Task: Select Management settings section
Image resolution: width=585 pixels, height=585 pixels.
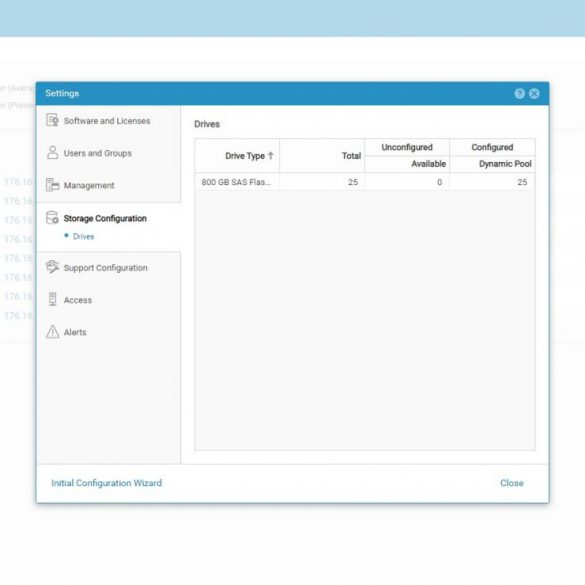Action: pos(89,185)
